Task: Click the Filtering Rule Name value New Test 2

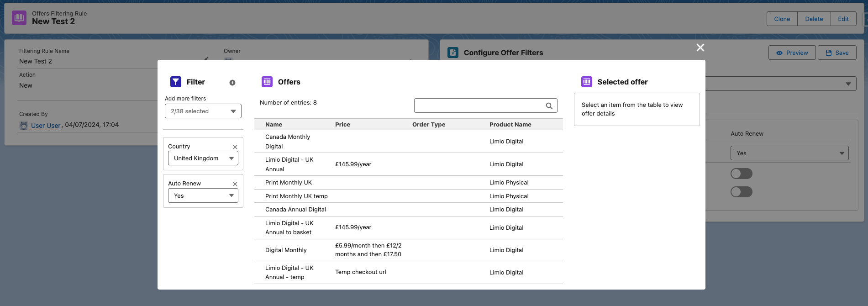Action: point(36,61)
